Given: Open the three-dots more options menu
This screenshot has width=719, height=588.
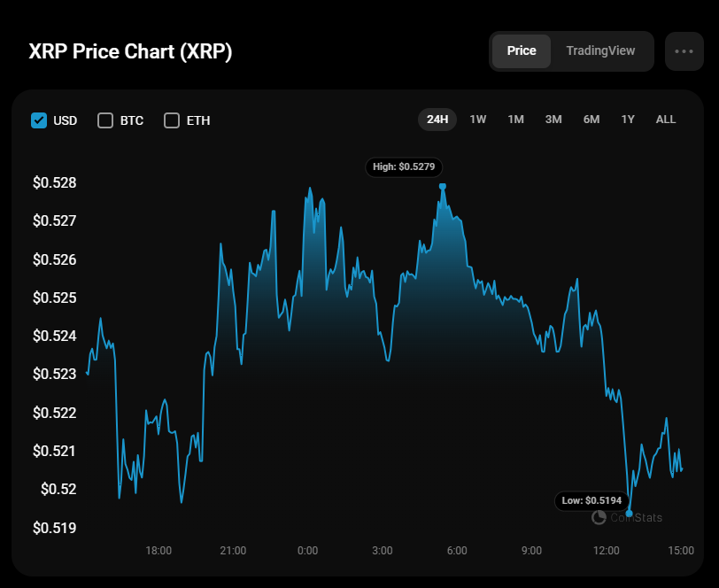Looking at the screenshot, I should (684, 51).
